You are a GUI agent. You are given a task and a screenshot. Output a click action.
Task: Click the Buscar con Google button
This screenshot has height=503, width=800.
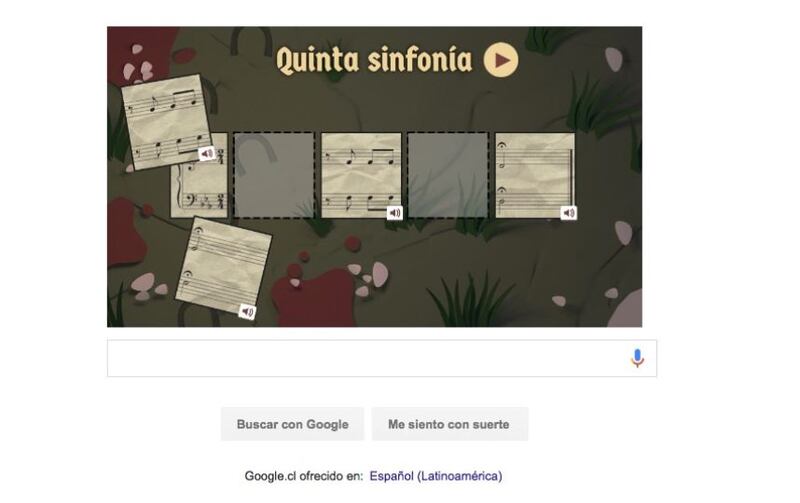tap(292, 424)
